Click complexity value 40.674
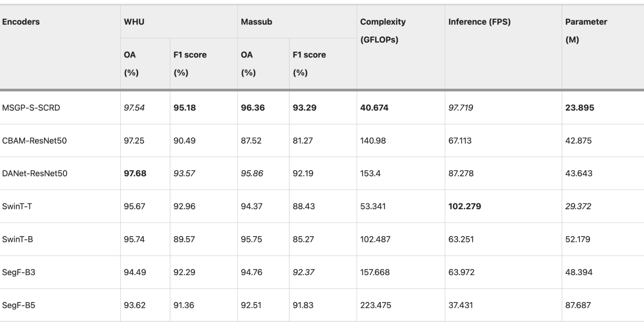Image resolution: width=644 pixels, height=322 pixels. click(x=374, y=108)
